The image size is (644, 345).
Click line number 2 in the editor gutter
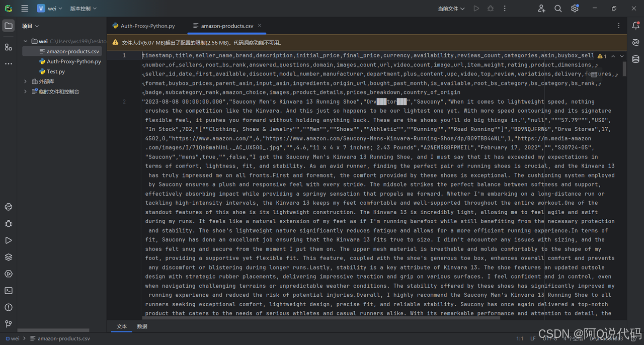click(x=124, y=102)
